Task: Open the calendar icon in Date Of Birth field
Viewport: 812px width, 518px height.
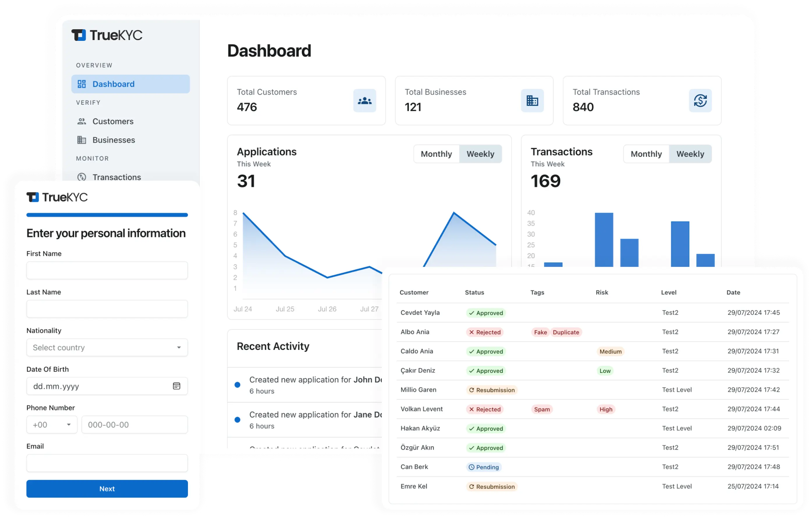Action: point(177,386)
